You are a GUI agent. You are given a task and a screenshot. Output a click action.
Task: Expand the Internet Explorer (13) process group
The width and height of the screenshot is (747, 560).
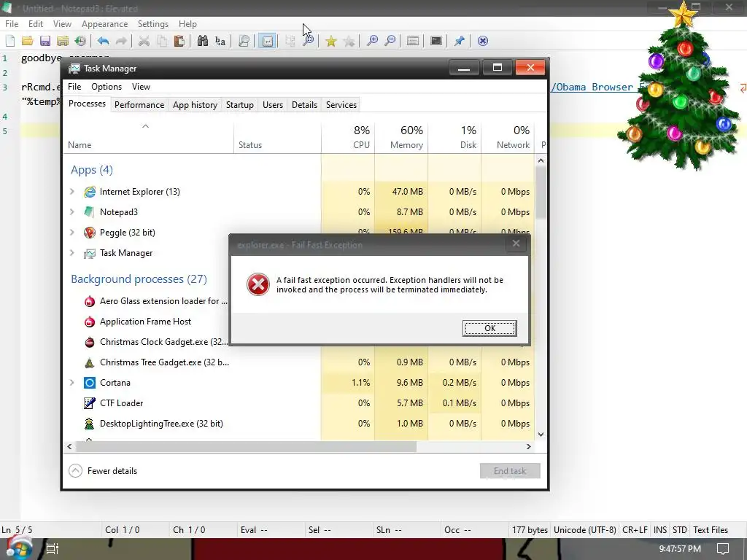click(72, 192)
